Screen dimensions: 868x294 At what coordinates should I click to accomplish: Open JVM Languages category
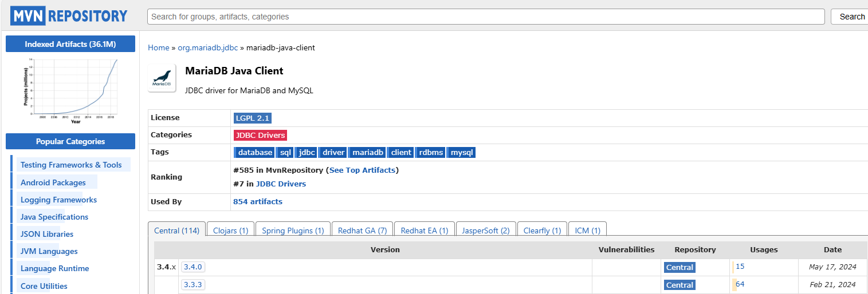[49, 251]
